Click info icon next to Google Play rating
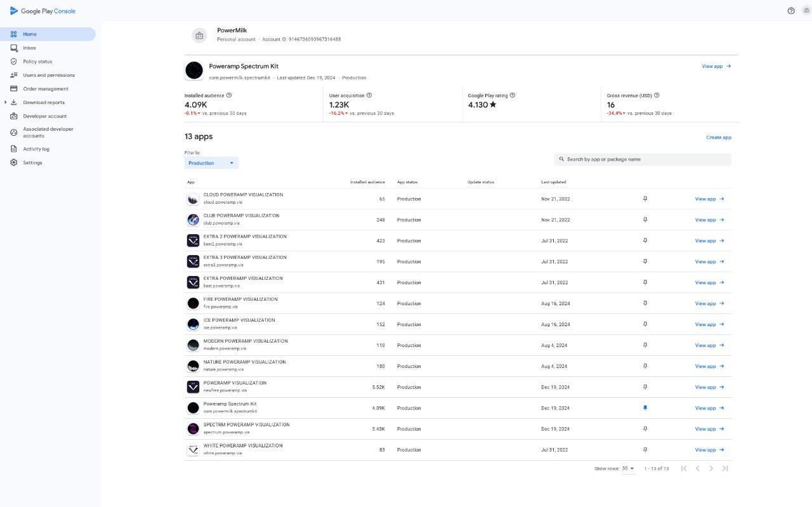 (513, 95)
